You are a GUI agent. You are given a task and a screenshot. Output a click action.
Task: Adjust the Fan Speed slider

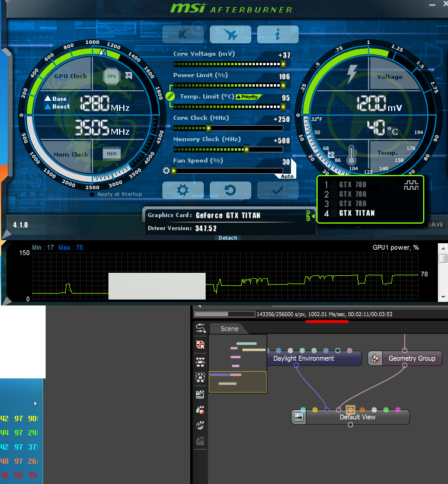(228, 171)
